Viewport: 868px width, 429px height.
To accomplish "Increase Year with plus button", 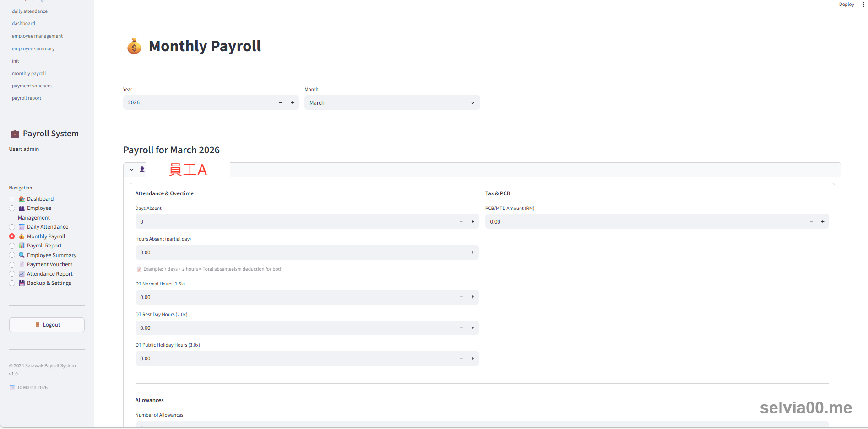I will (x=293, y=102).
